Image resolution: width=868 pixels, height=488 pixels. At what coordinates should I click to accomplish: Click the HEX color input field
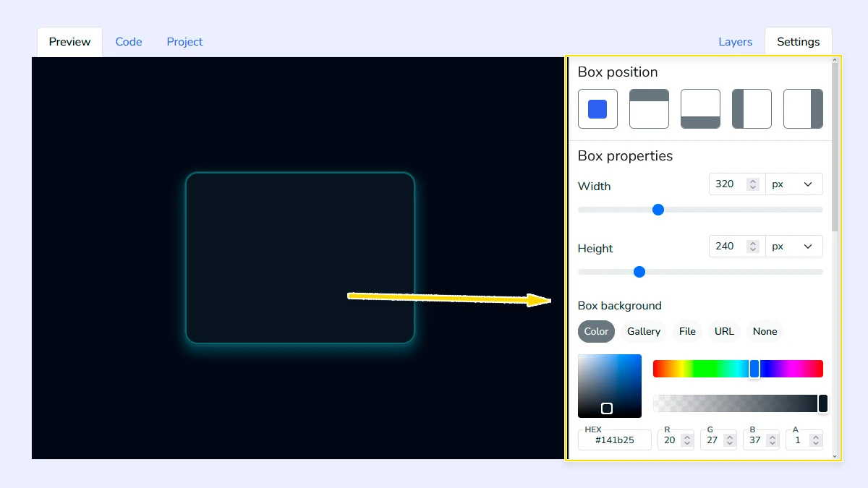pos(614,440)
